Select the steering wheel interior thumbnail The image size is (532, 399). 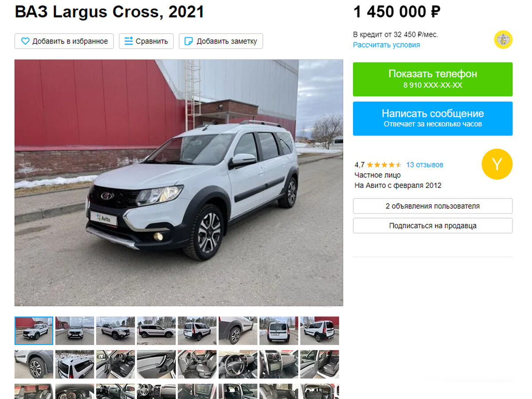238,364
